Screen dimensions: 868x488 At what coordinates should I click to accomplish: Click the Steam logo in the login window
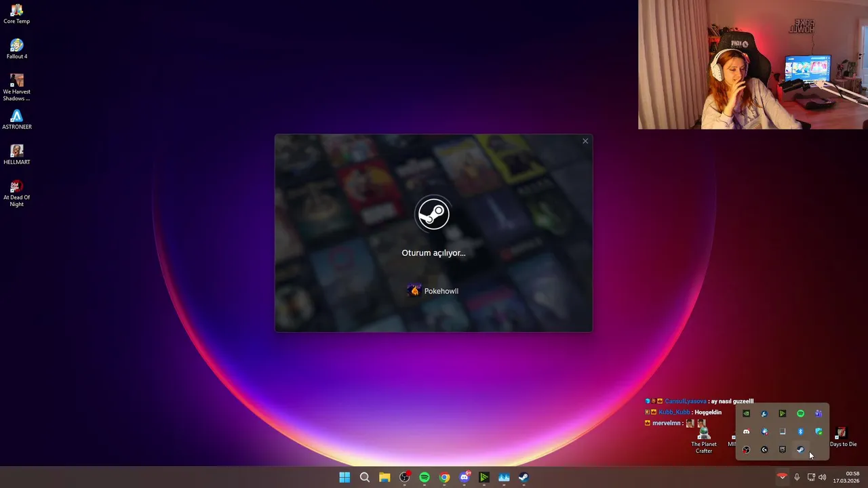(x=433, y=214)
